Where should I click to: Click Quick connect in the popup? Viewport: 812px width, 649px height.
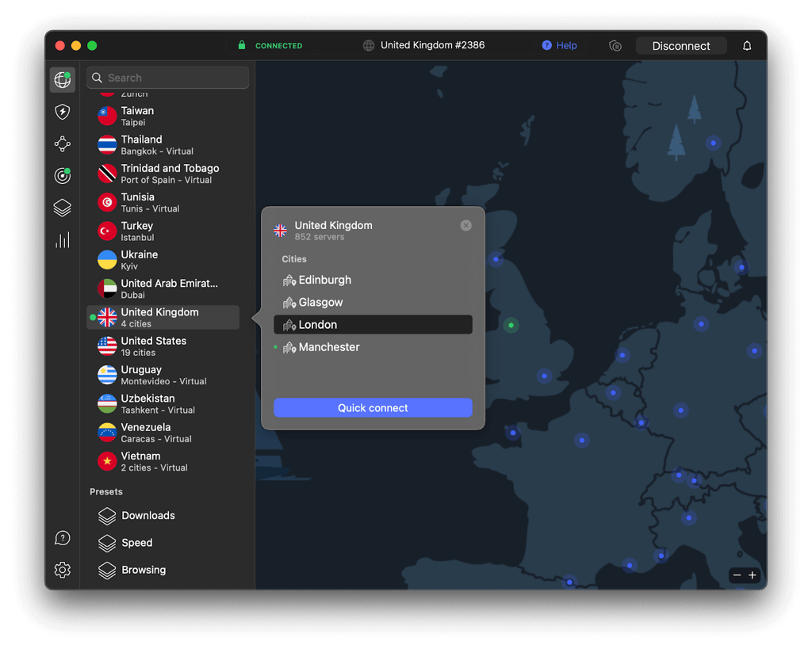[373, 408]
